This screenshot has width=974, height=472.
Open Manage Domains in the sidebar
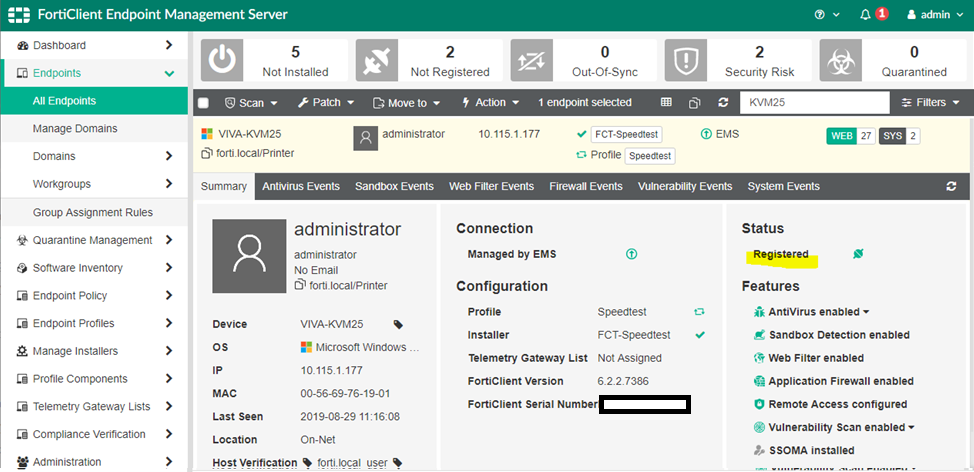pos(75,129)
